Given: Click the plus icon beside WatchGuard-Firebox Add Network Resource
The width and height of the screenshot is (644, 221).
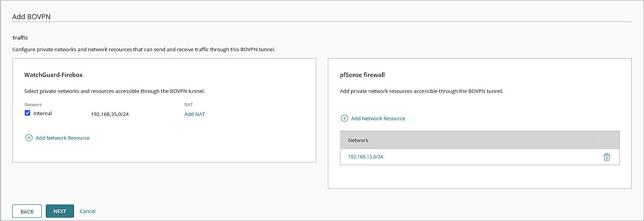Looking at the screenshot, I should [29, 138].
